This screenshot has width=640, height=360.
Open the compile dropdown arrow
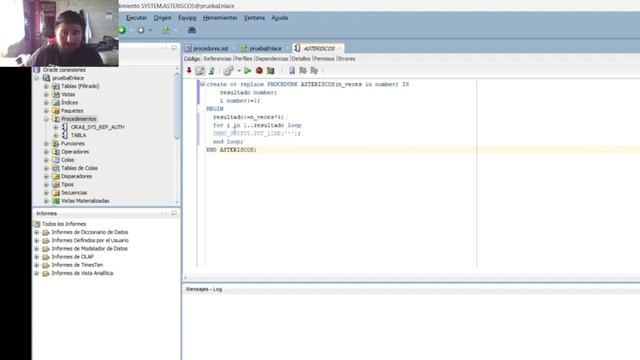pos(239,71)
